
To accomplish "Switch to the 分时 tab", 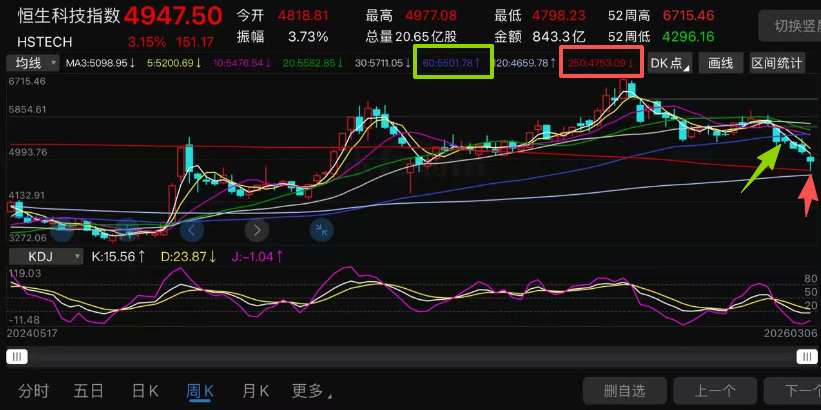I will (34, 391).
